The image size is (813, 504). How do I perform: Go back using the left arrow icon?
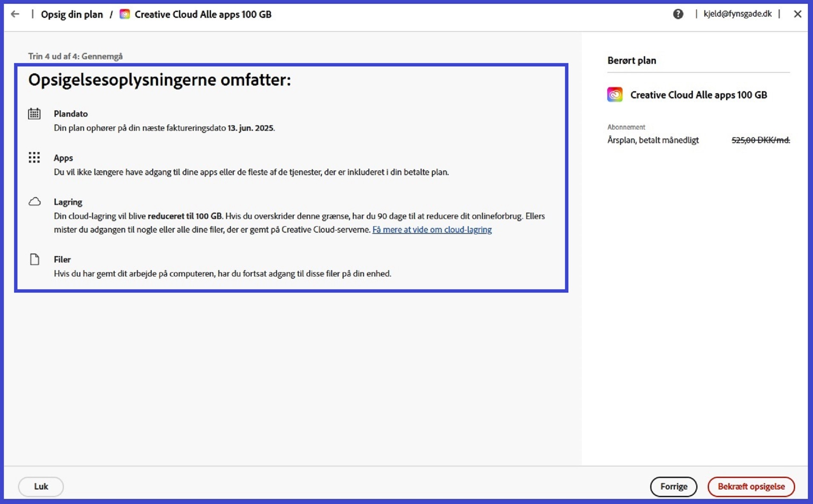[15, 14]
